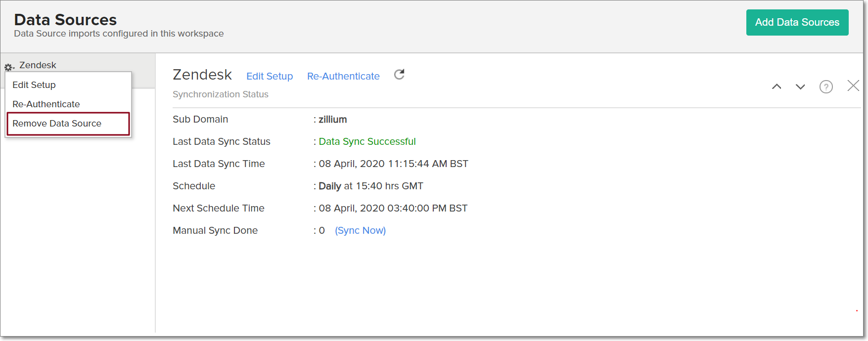Click the Re-Authenticate link in the header
This screenshot has height=341, width=868.
343,76
